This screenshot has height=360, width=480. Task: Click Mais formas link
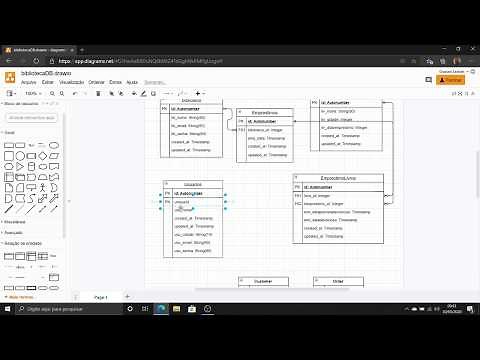coord(19,297)
